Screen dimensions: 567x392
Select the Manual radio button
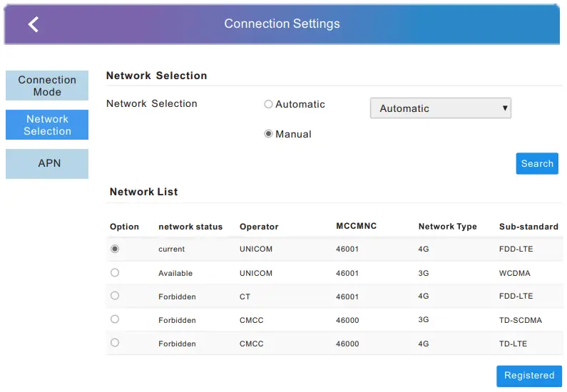pos(268,134)
